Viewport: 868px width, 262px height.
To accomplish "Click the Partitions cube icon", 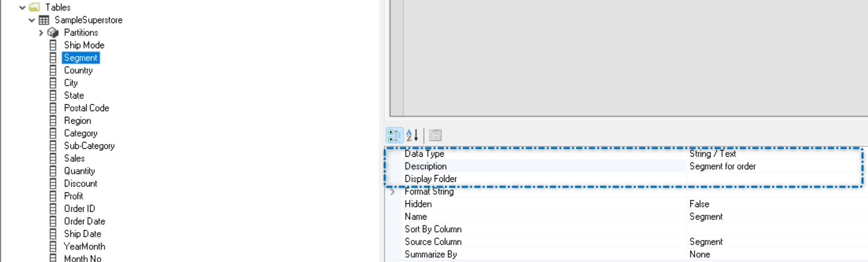I will (x=53, y=32).
